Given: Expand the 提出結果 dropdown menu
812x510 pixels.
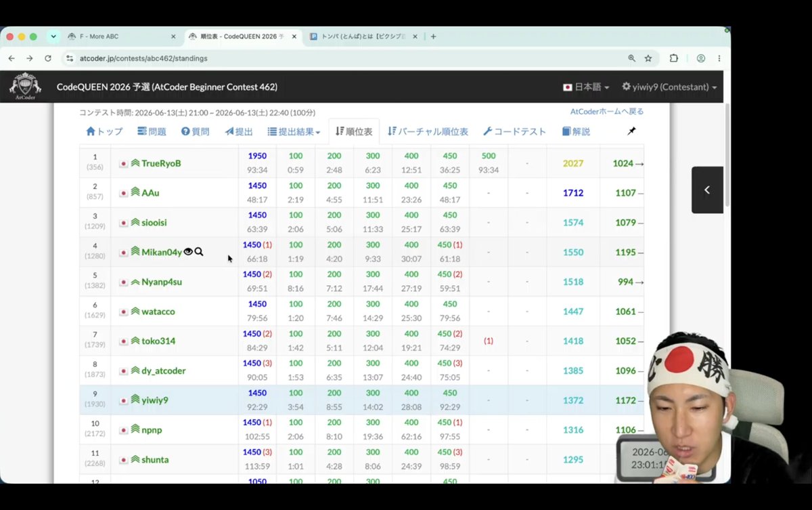Looking at the screenshot, I should (x=294, y=131).
